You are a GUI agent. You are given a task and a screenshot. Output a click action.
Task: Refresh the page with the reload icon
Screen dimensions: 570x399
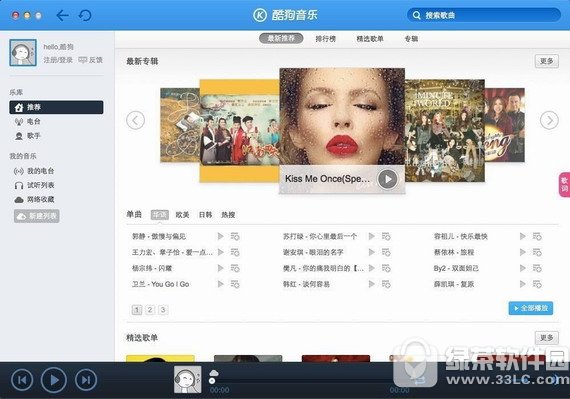pyautogui.click(x=85, y=15)
